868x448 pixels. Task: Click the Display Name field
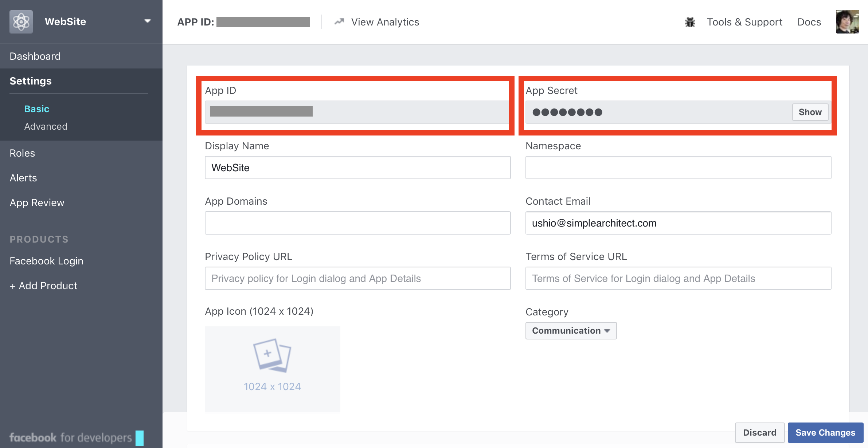point(357,168)
